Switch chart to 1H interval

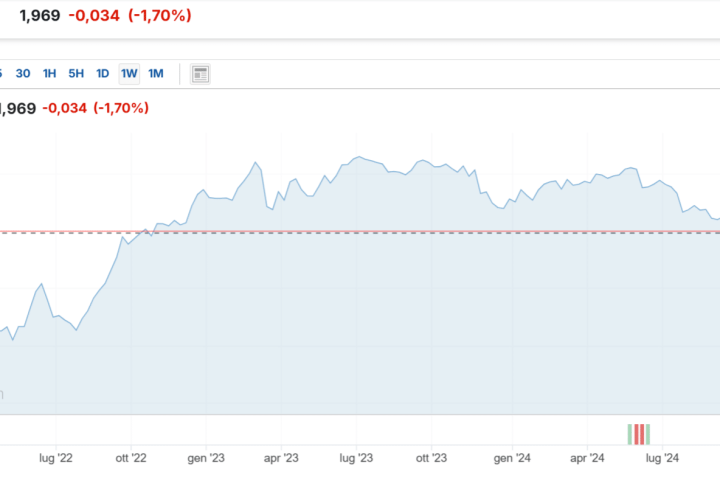pyautogui.click(x=50, y=74)
